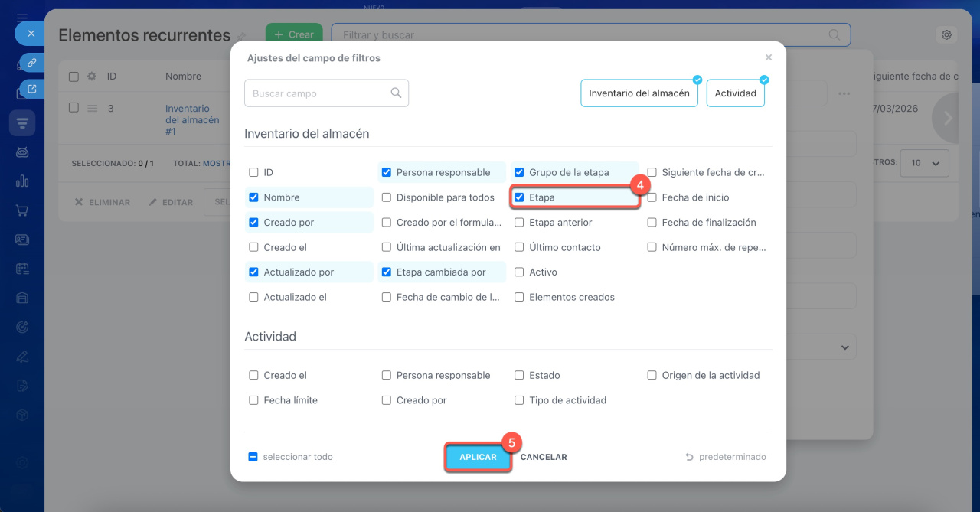Click the open in new window icon

pos(31,90)
